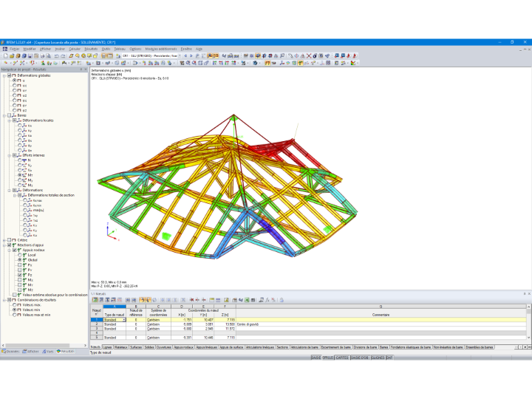
Task: Open the Modules additionnels menu
Action: (161, 49)
